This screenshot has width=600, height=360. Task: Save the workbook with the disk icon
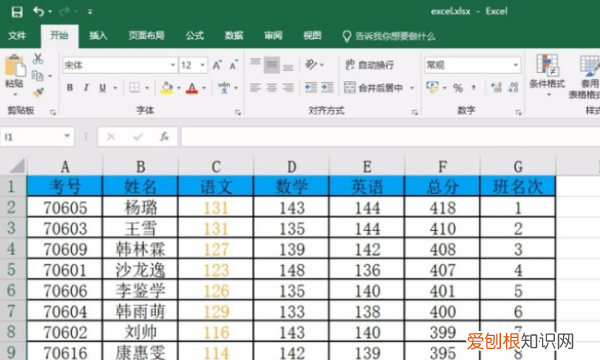pos(17,11)
